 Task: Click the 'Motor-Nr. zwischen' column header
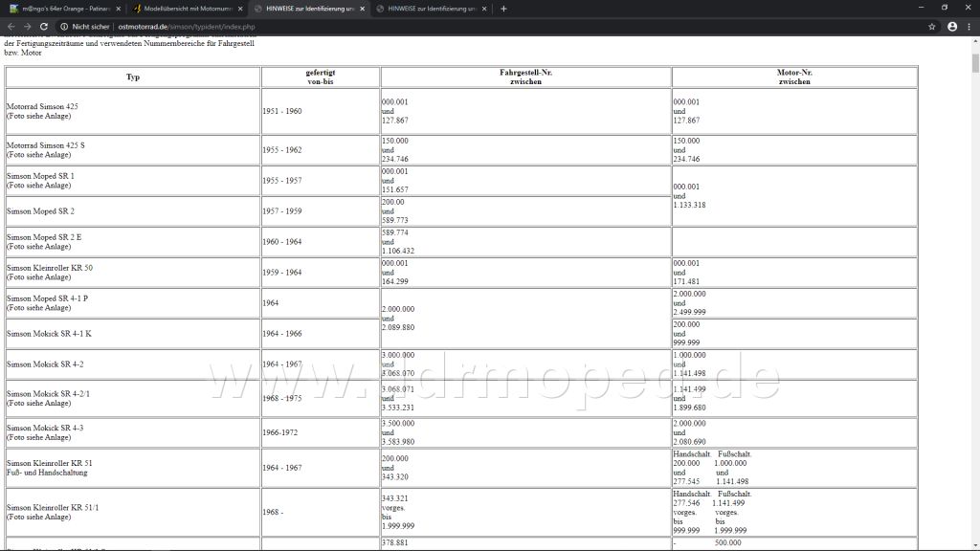(794, 77)
